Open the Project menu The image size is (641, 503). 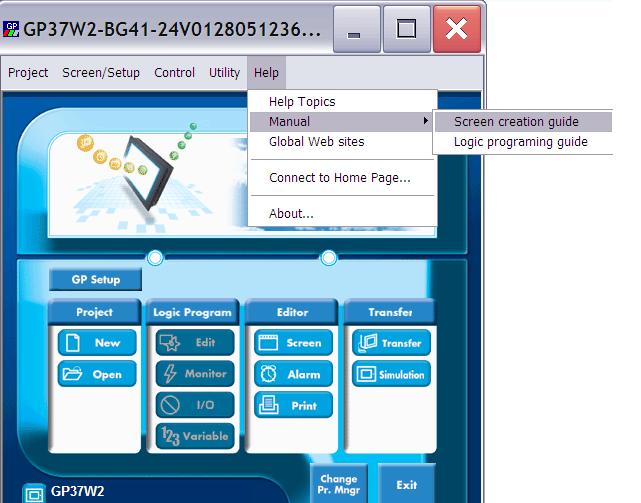click(x=28, y=73)
